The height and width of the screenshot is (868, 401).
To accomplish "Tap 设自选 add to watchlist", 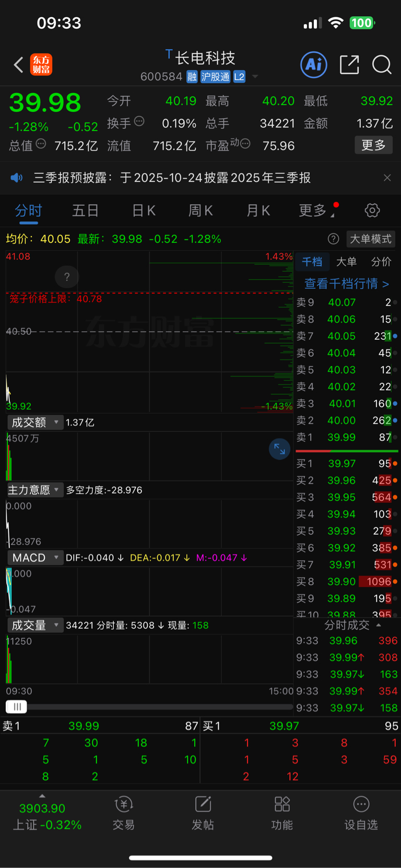I will pos(361,813).
